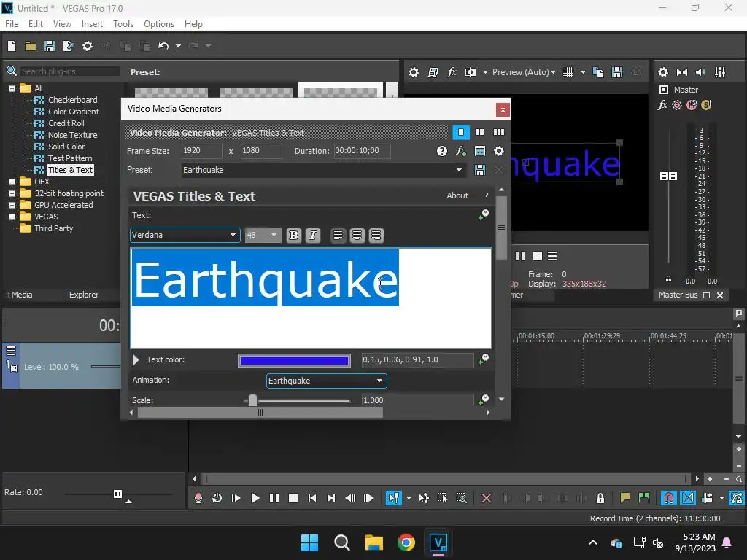Image resolution: width=747 pixels, height=560 pixels.
Task: Stop timeline playback
Action: point(293,498)
